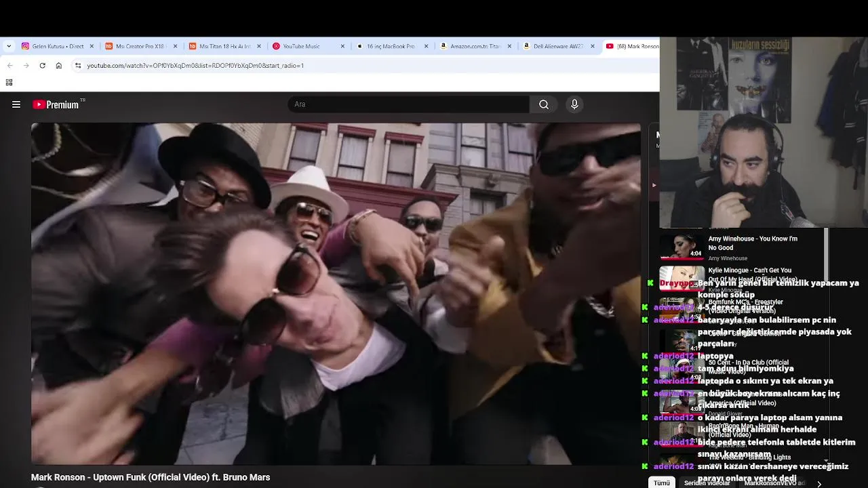Select the 'MarkRonsonVEVO' filter chip
This screenshot has width=868, height=488.
774,483
